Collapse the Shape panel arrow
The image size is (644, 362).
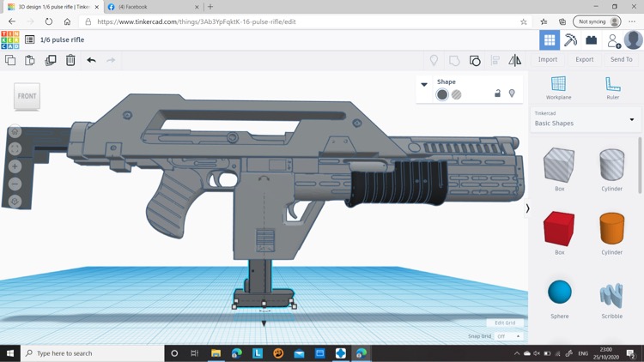[x=424, y=85]
